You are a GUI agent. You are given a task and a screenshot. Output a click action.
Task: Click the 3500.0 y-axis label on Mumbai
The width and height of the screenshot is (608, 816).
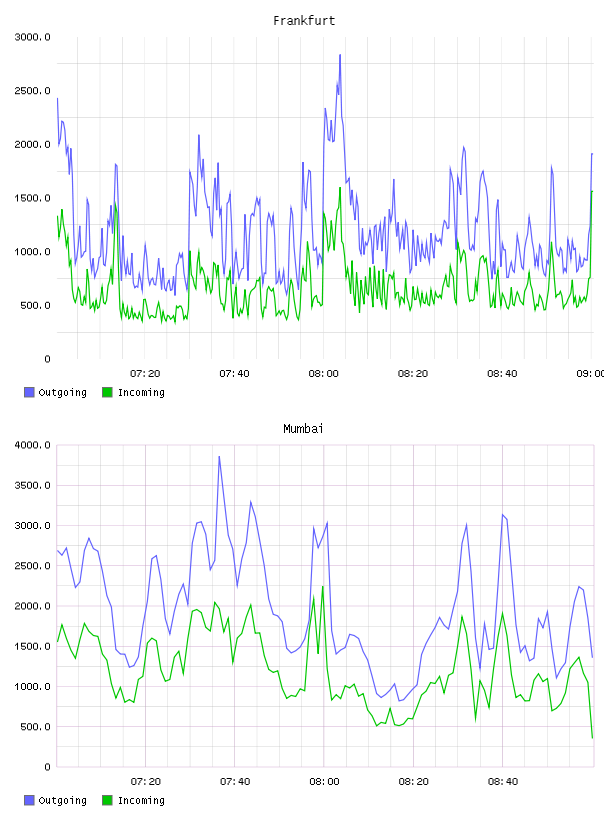click(x=32, y=485)
